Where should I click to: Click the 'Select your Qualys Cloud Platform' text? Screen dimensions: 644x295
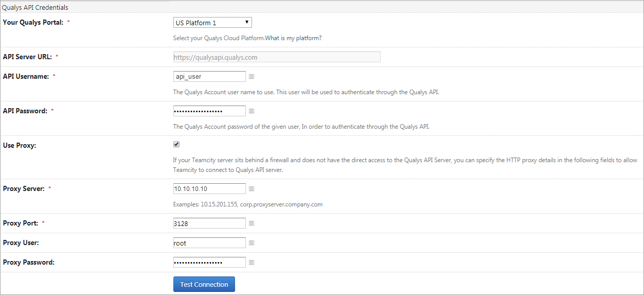tap(219, 38)
